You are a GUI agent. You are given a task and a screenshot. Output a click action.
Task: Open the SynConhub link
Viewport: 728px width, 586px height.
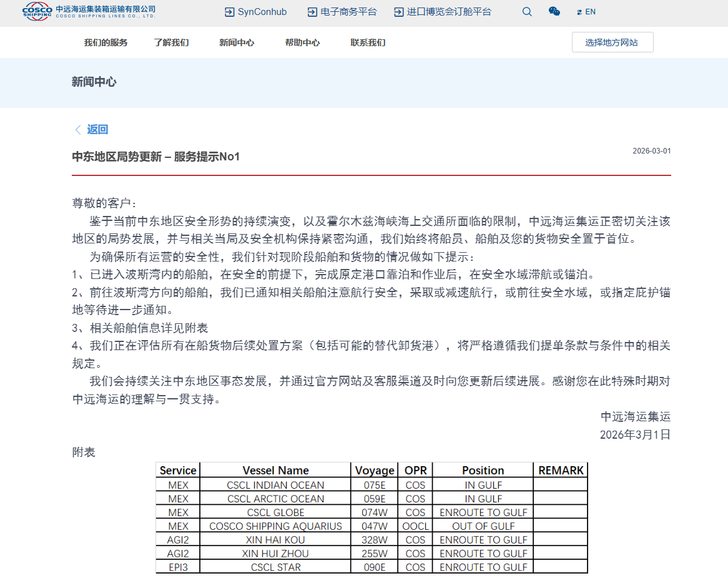[x=262, y=12]
